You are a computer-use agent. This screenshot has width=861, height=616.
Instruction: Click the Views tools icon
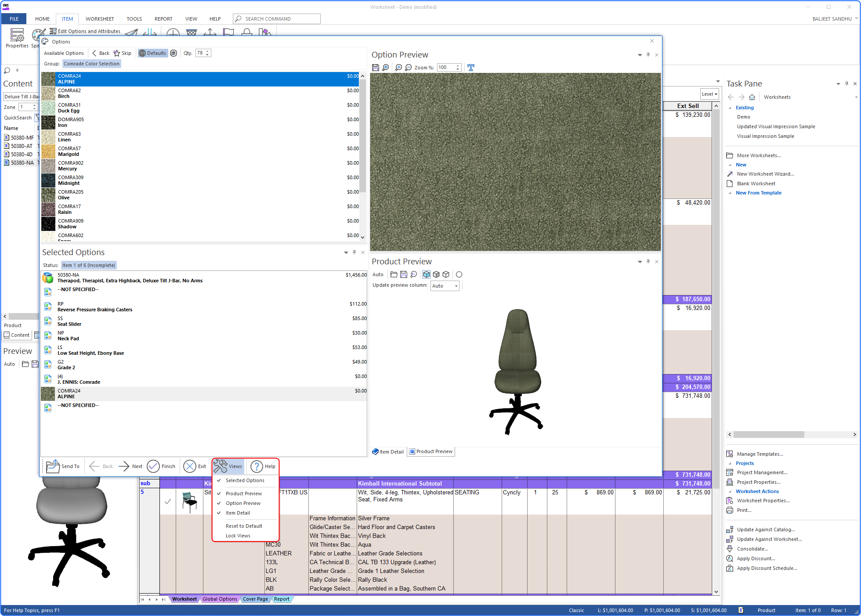[220, 466]
